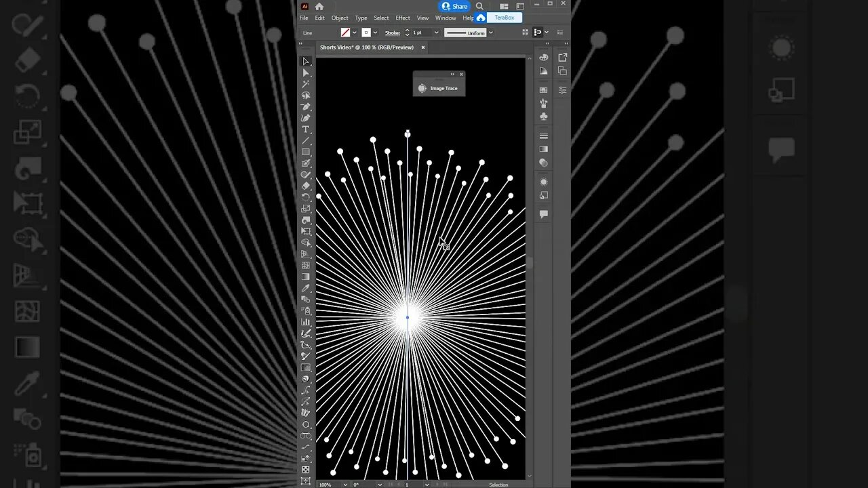This screenshot has width=868, height=488.
Task: Open the zoom level dropdown arrow
Action: [345, 485]
